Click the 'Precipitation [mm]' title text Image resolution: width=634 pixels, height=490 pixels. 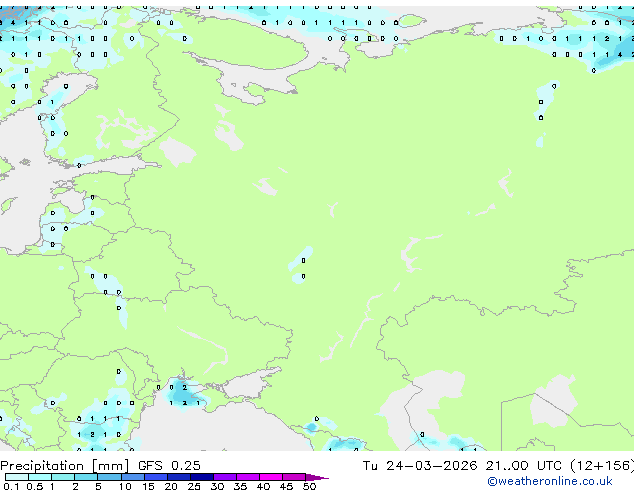click(x=65, y=466)
